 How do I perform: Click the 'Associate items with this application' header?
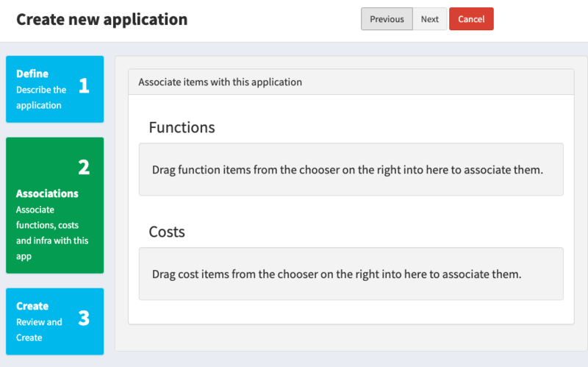tap(351, 82)
